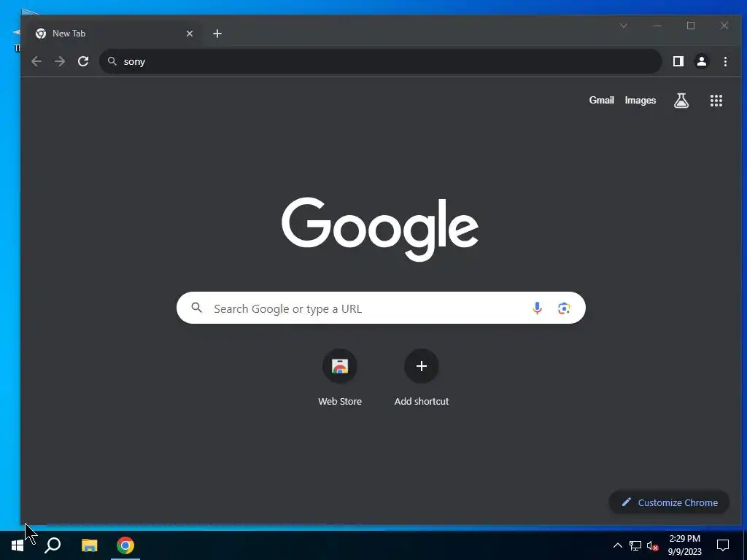Image resolution: width=747 pixels, height=560 pixels.
Task: Open the notification center icon
Action: pyautogui.click(x=723, y=545)
